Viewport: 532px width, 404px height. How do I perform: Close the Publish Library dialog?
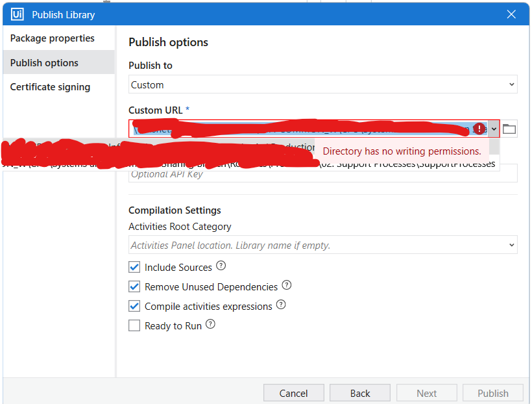pyautogui.click(x=511, y=14)
